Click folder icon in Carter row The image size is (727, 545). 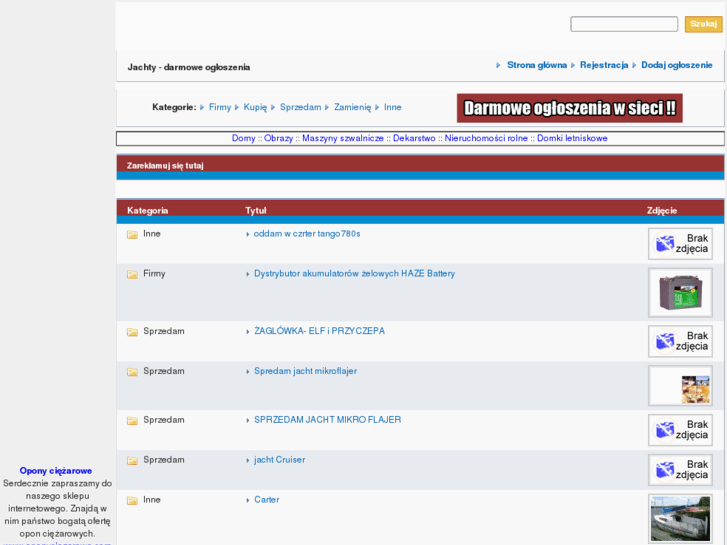[x=132, y=500]
